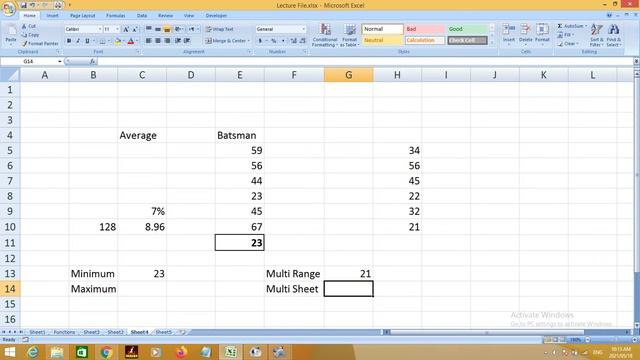Expand Merge & Center options arrow
The image size is (640, 360).
tap(249, 41)
